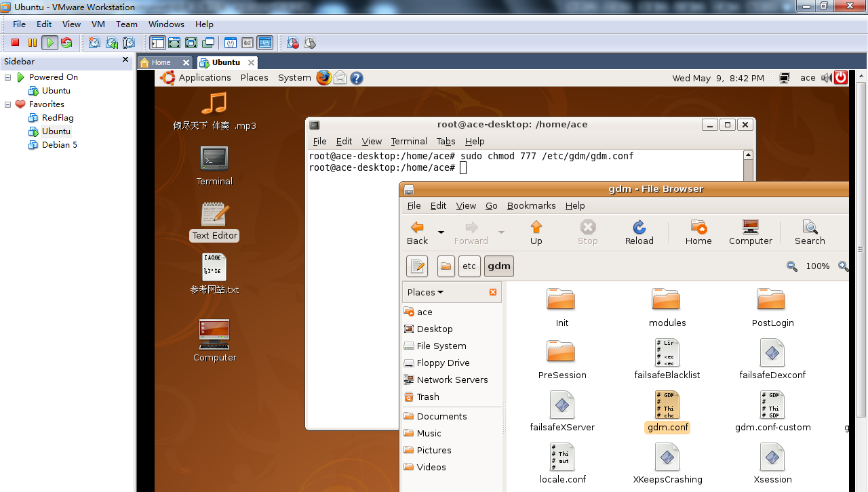This screenshot has height=492, width=868.
Task: Collapse the Powered On tree node
Action: (x=8, y=77)
